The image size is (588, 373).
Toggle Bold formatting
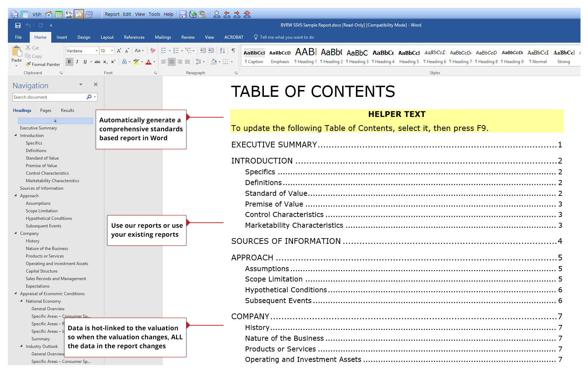click(69, 62)
